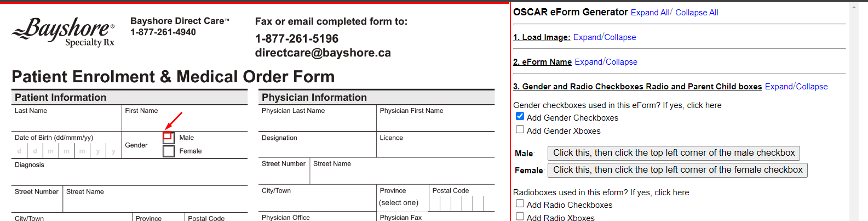The height and width of the screenshot is (221, 868).
Task: Click Expand All in eForm Generator header
Action: point(650,13)
